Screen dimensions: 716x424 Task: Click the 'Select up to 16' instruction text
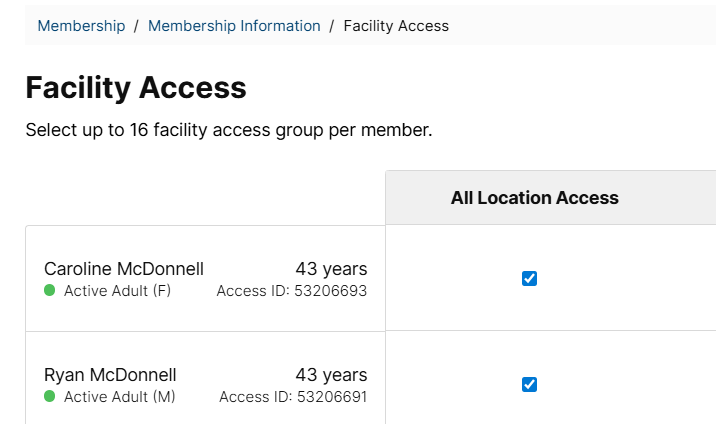(229, 130)
